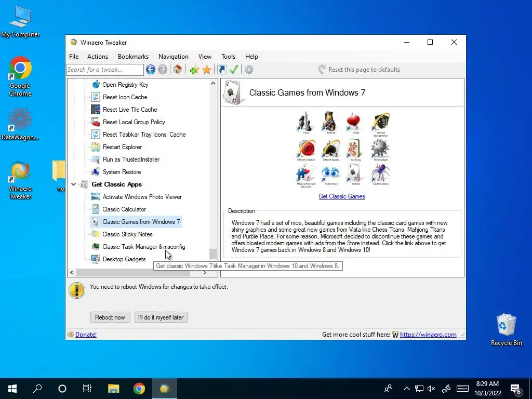Open the Help menu

[251, 57]
